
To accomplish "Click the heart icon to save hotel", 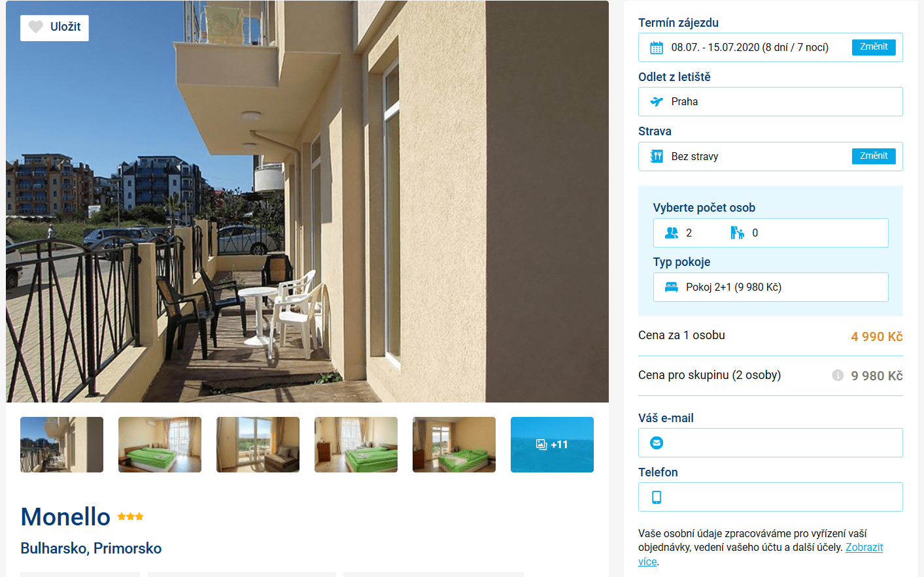I will (36, 27).
